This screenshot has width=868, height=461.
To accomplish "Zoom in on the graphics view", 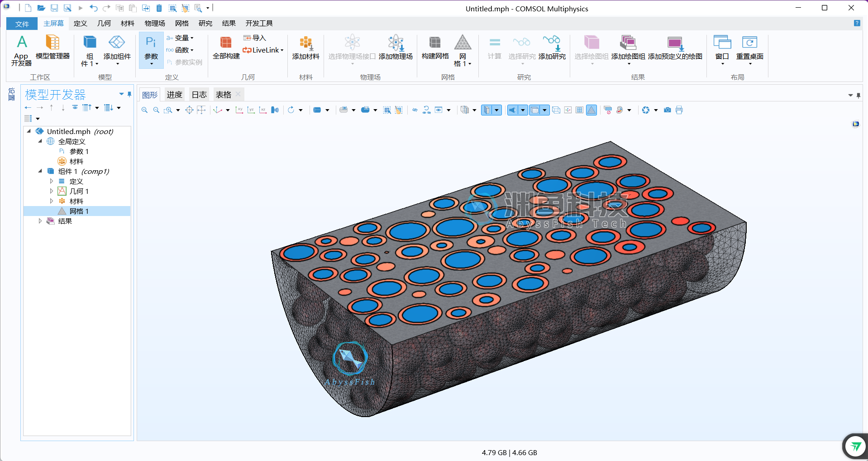I will tap(144, 110).
